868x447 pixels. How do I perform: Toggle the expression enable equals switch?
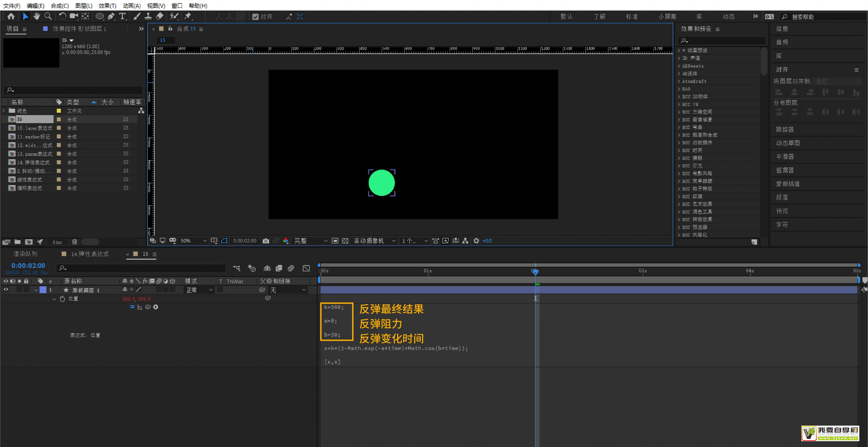132,307
